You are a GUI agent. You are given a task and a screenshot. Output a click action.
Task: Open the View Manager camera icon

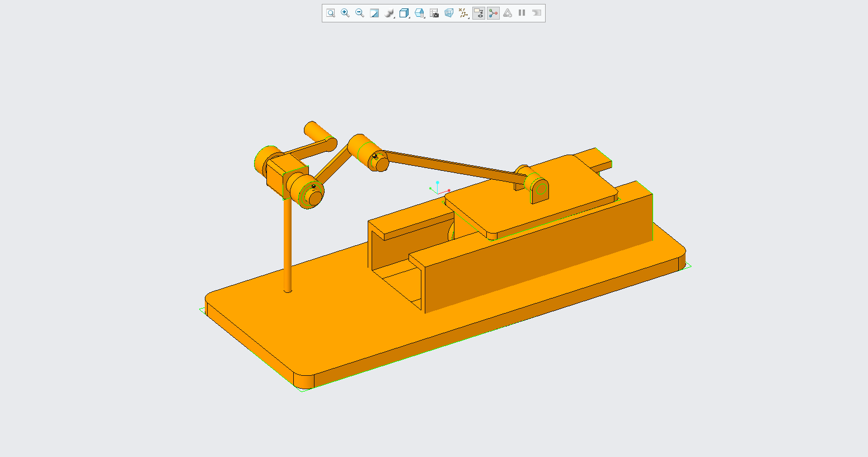coord(434,13)
